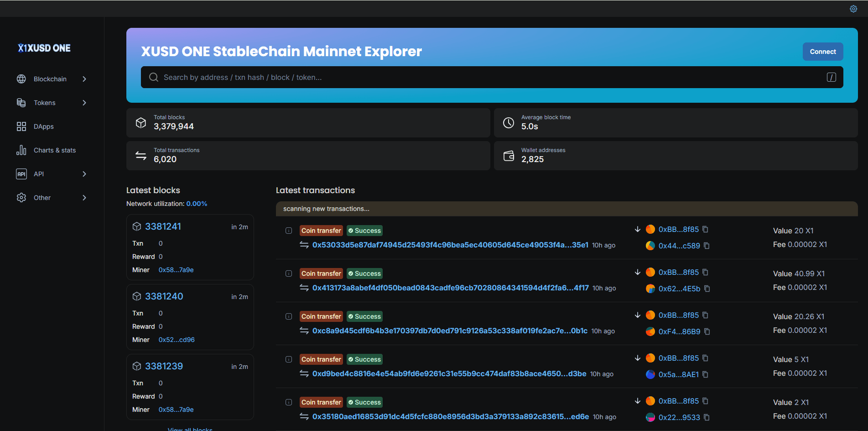Expand the Blockchain sidebar section

click(50, 79)
